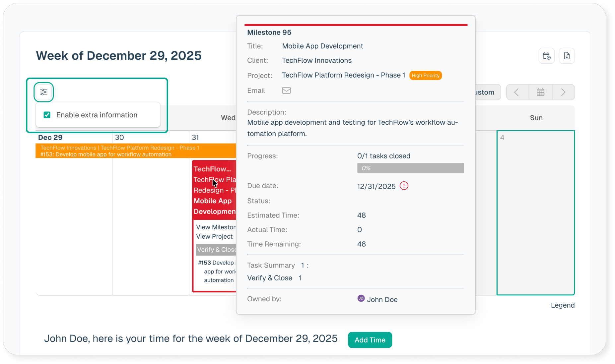Select the Custom view option
This screenshot has width=615, height=364.
click(486, 92)
